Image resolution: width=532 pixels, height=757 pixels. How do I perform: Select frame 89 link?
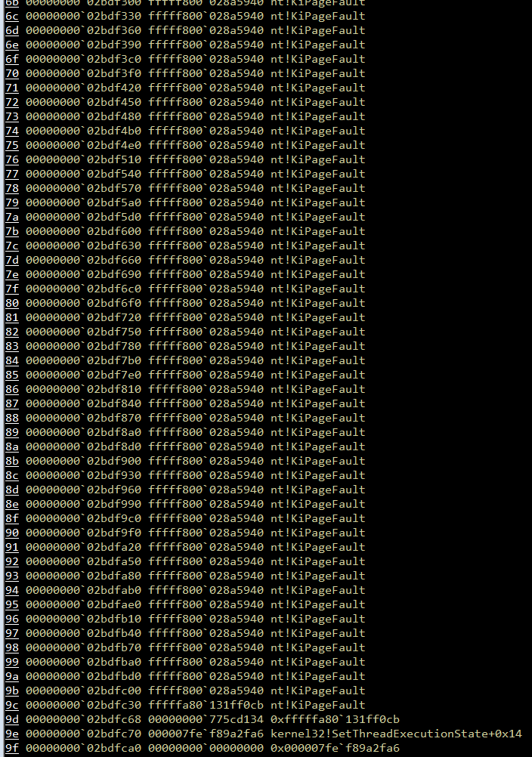point(12,432)
